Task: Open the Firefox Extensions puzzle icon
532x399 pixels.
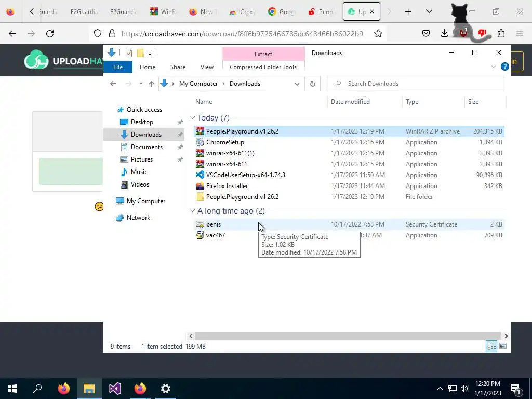Action: [501, 34]
